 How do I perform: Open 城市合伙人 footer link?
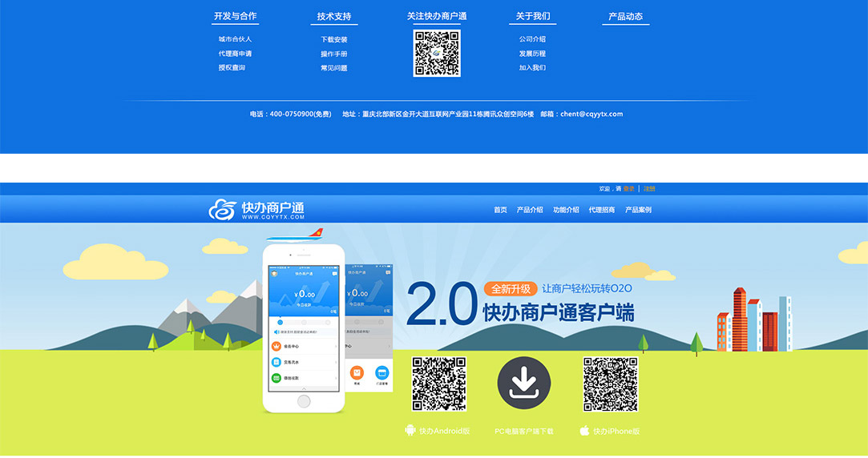pos(235,39)
